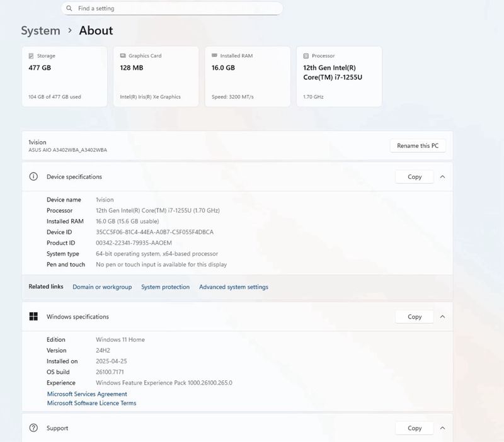Viewport: 504px width, 442px height.
Task: Select the Version value 24H2
Action: pyautogui.click(x=103, y=351)
